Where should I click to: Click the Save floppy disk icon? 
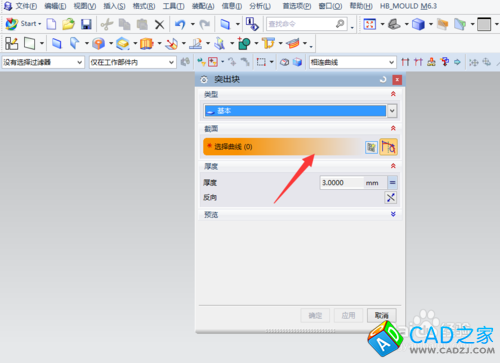click(86, 24)
